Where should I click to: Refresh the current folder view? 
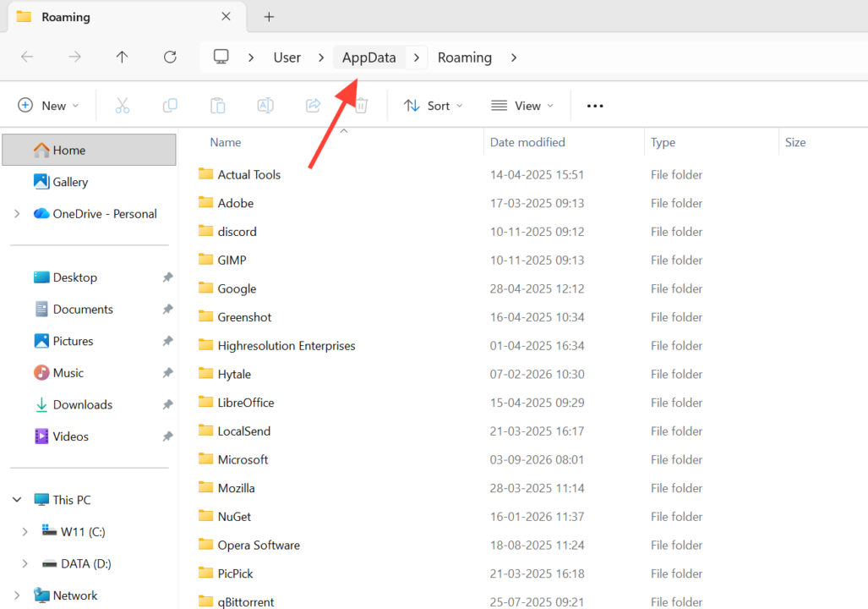coord(170,57)
